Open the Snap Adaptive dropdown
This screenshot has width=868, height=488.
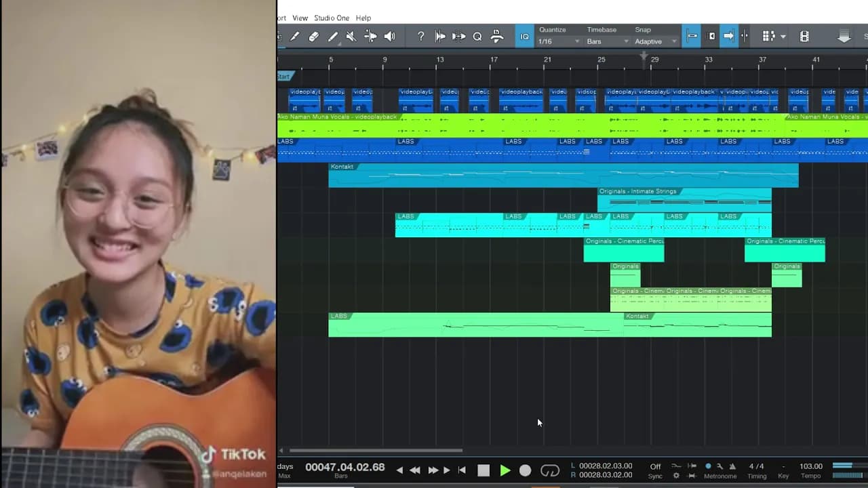coord(656,41)
